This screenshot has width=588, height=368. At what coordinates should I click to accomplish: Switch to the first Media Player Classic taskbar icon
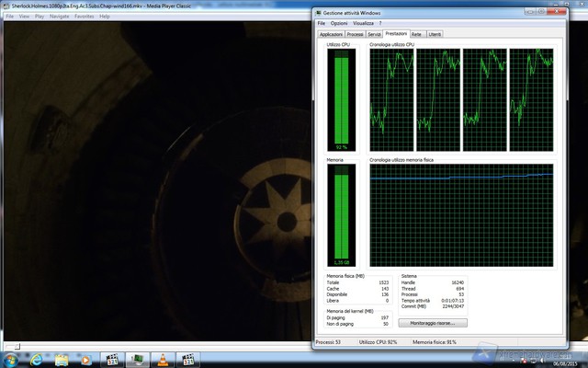(112, 359)
